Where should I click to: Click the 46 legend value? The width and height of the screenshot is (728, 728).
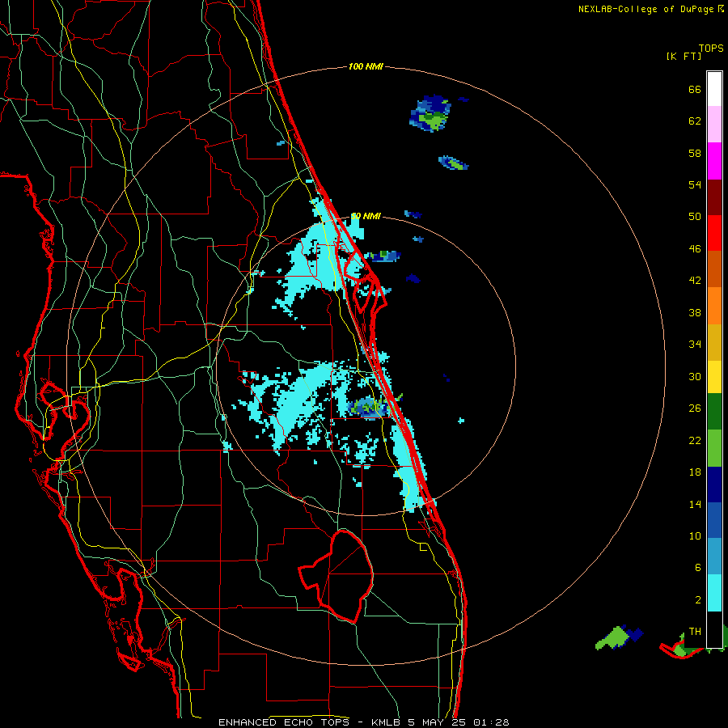click(695, 249)
